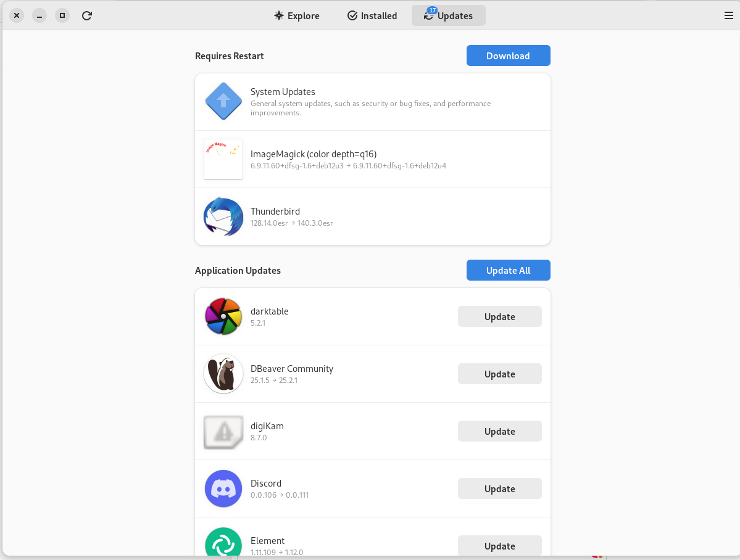Switch to the Explore tab
Image resolution: width=740 pixels, height=560 pixels.
[297, 15]
